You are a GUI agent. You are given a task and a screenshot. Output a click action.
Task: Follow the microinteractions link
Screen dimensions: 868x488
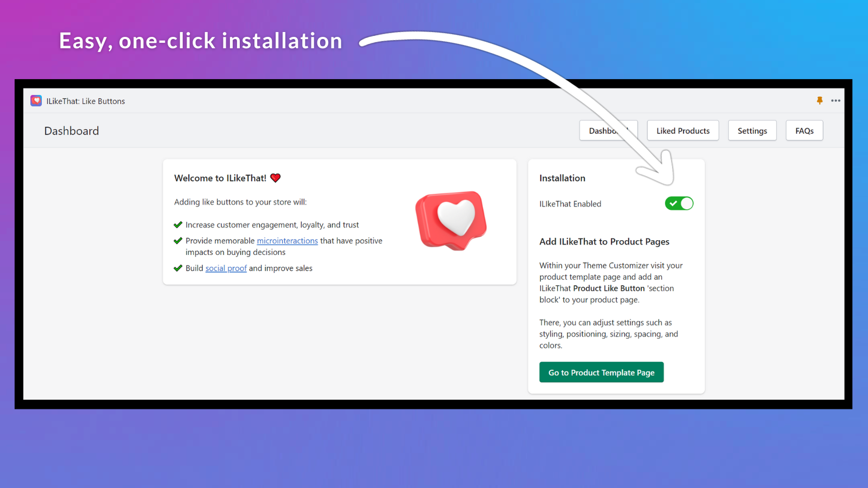[x=288, y=241]
